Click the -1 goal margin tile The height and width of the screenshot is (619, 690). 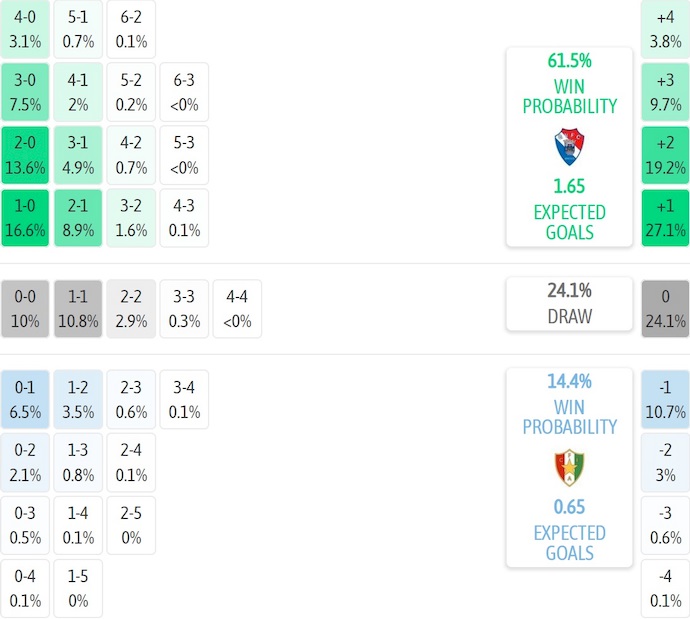665,399
